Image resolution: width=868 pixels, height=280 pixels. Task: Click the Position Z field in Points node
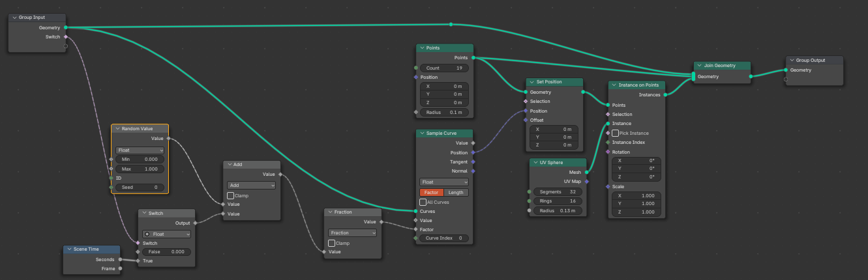(444, 102)
